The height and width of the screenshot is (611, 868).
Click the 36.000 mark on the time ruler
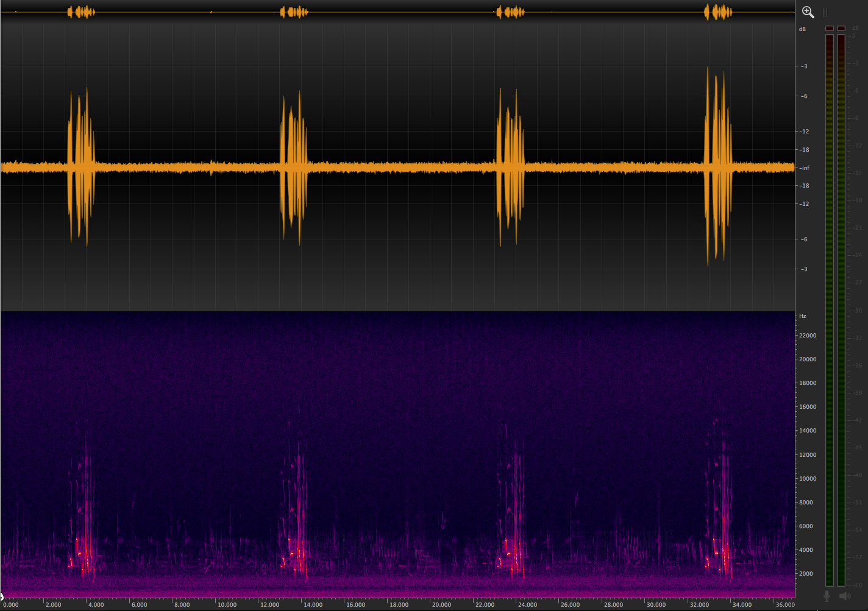tap(784, 605)
